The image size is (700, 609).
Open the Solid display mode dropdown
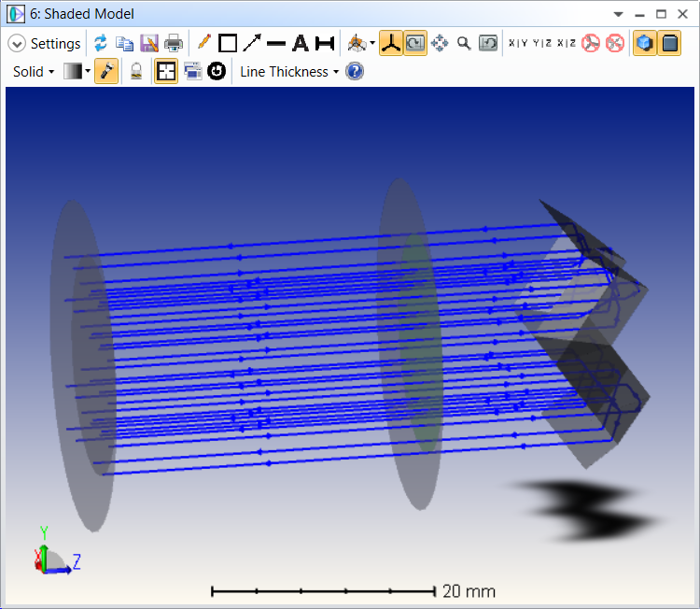[x=34, y=72]
